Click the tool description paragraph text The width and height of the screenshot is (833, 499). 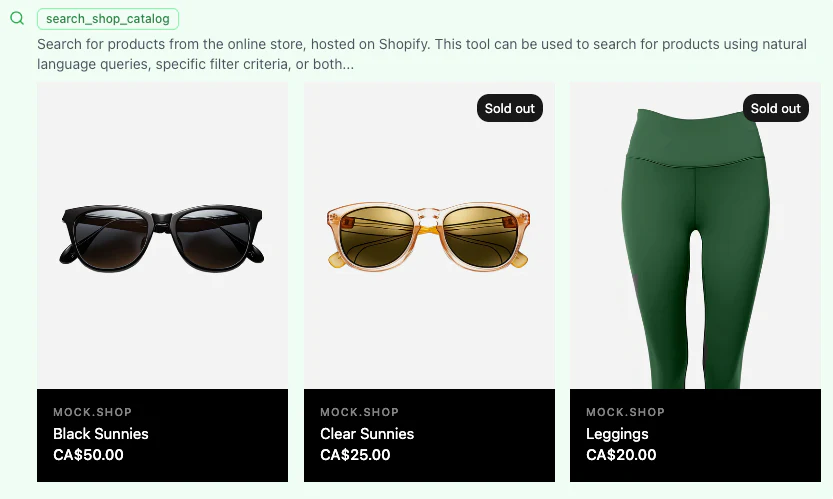point(400,45)
